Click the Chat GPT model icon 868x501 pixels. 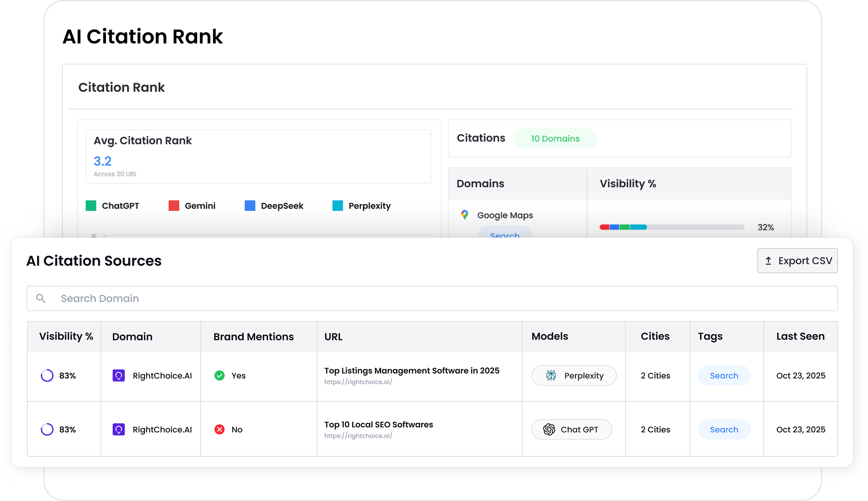[549, 429]
